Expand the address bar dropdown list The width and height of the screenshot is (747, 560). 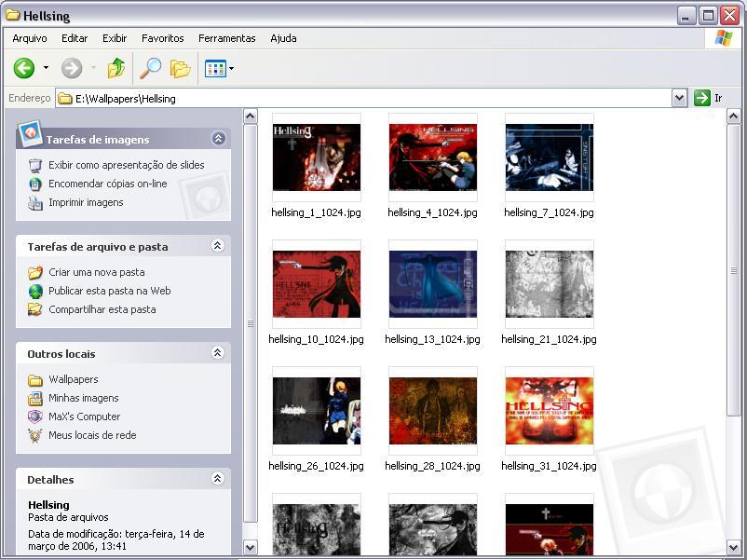point(679,98)
